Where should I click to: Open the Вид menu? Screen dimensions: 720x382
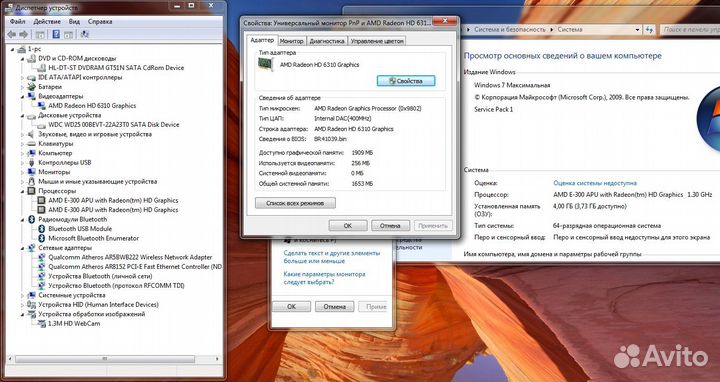click(x=74, y=22)
